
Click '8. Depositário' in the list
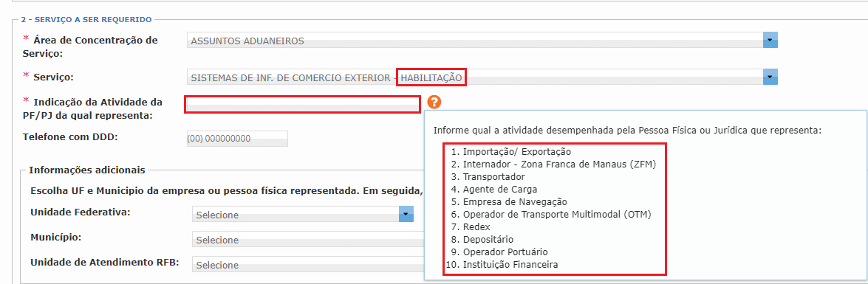(x=482, y=239)
